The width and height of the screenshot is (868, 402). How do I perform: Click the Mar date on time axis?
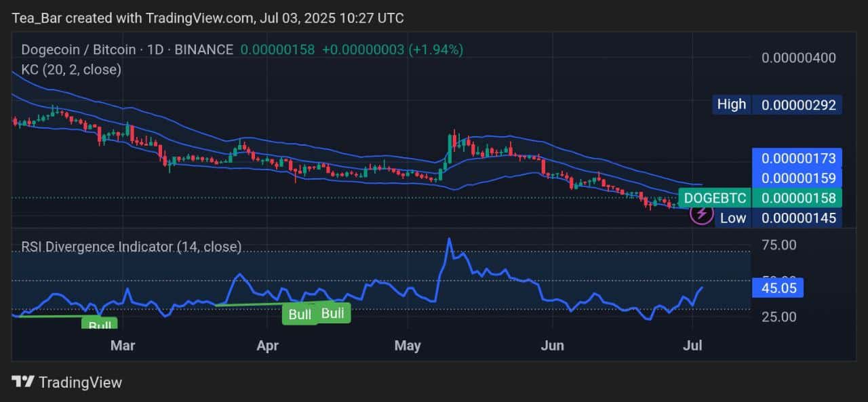tap(123, 346)
